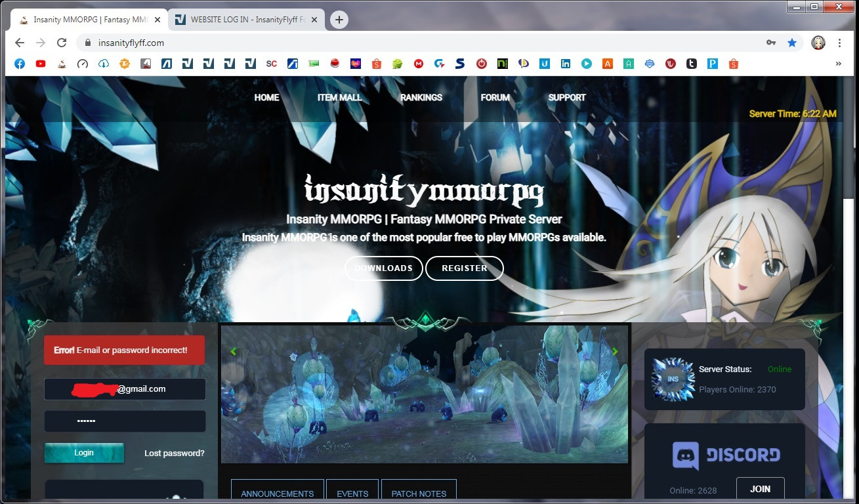
Task: Go back using the browser back arrow
Action: 20,43
